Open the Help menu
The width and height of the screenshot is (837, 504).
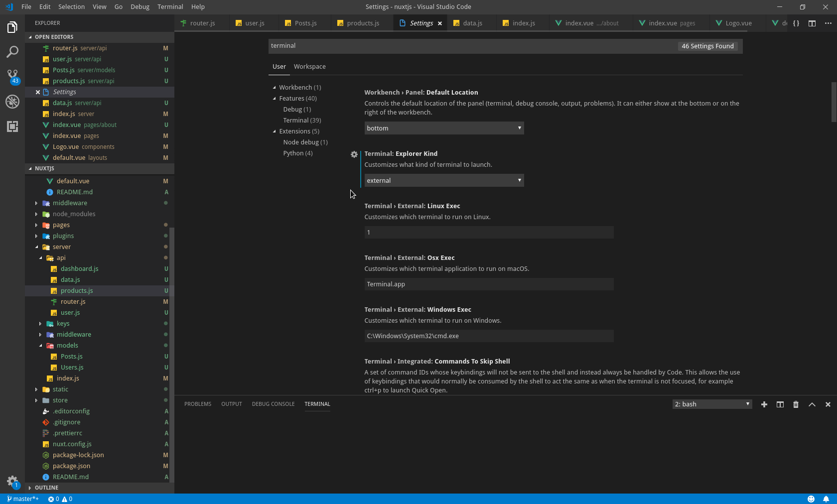pyautogui.click(x=198, y=6)
